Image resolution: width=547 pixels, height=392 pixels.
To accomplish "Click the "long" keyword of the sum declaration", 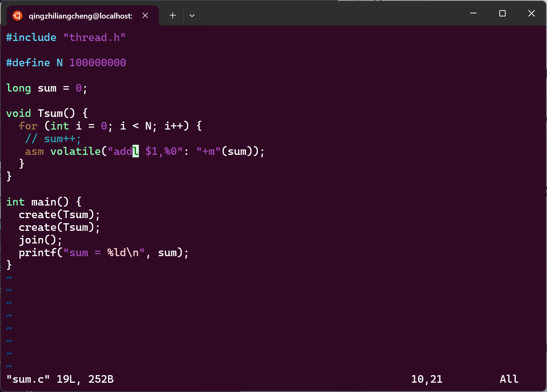I will pyautogui.click(x=19, y=88).
